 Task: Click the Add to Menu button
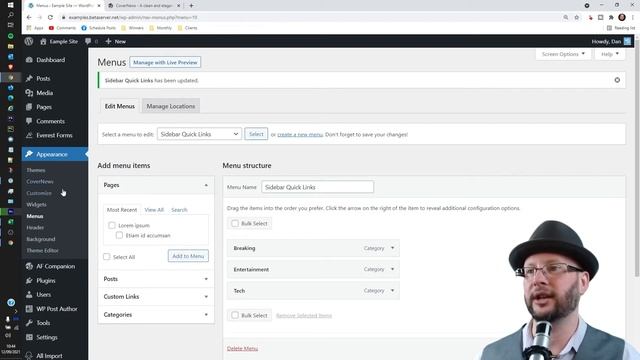188,256
